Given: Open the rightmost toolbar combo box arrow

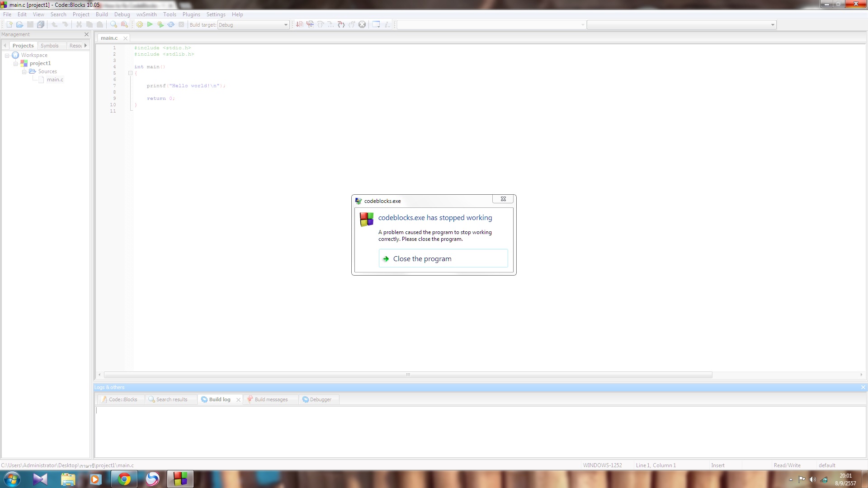Looking at the screenshot, I should click(773, 25).
